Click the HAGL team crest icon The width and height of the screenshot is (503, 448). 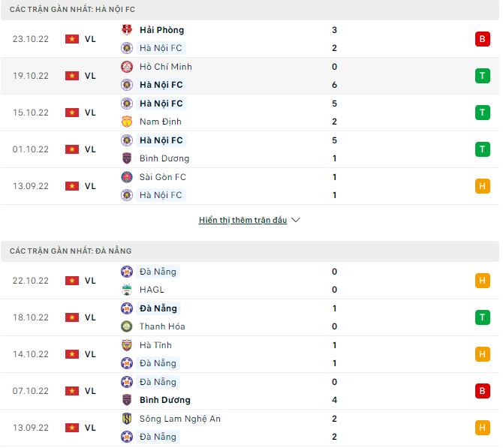pos(126,290)
